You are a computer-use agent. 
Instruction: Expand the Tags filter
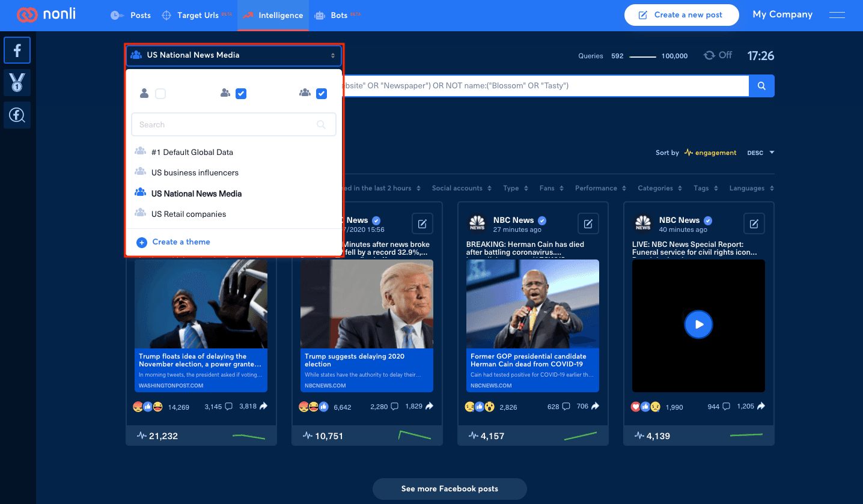pyautogui.click(x=706, y=188)
